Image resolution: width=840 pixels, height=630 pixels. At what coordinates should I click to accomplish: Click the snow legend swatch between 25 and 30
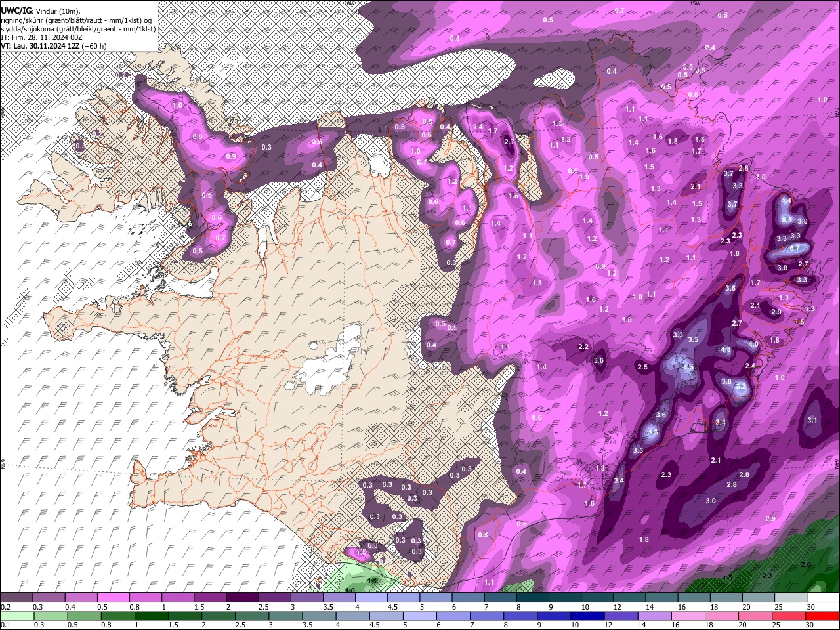[791, 598]
